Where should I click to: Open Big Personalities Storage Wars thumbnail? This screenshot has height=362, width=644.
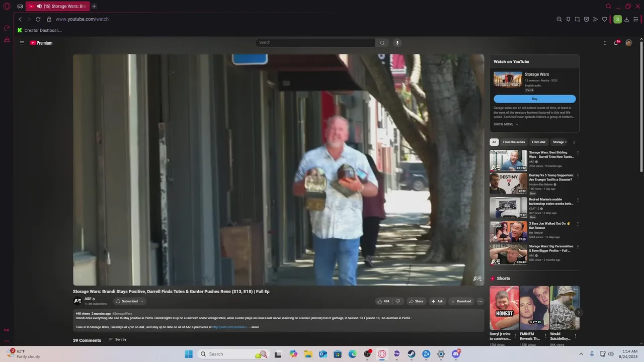click(x=508, y=255)
